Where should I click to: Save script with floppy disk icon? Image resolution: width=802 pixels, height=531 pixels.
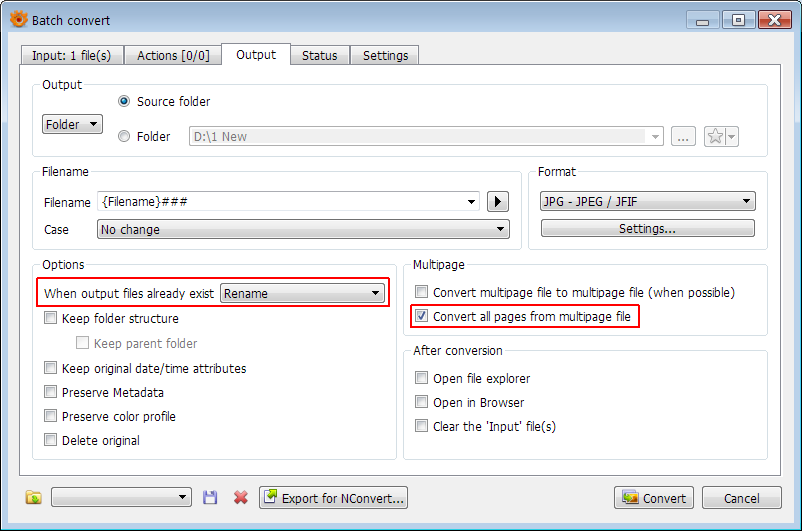210,497
